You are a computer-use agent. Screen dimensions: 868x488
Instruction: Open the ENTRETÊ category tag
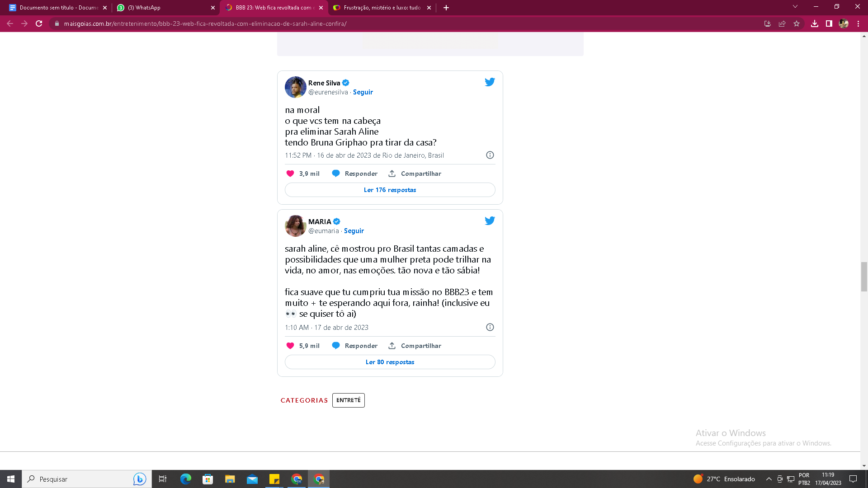348,400
